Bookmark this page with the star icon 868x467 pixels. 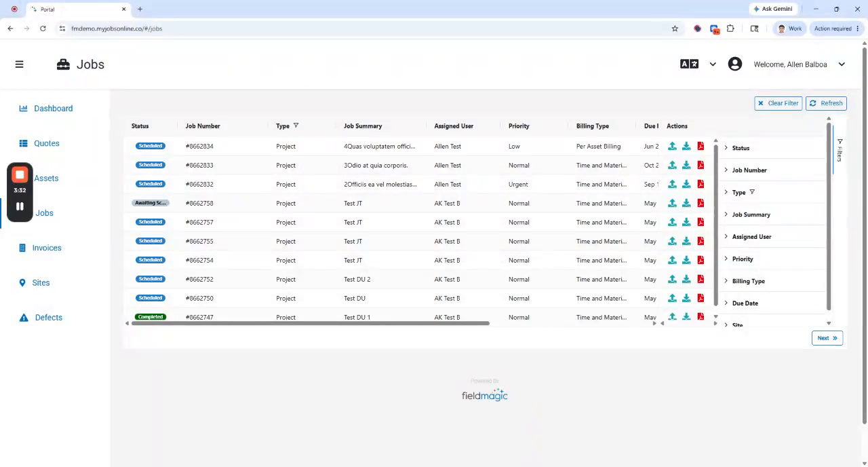tap(675, 29)
